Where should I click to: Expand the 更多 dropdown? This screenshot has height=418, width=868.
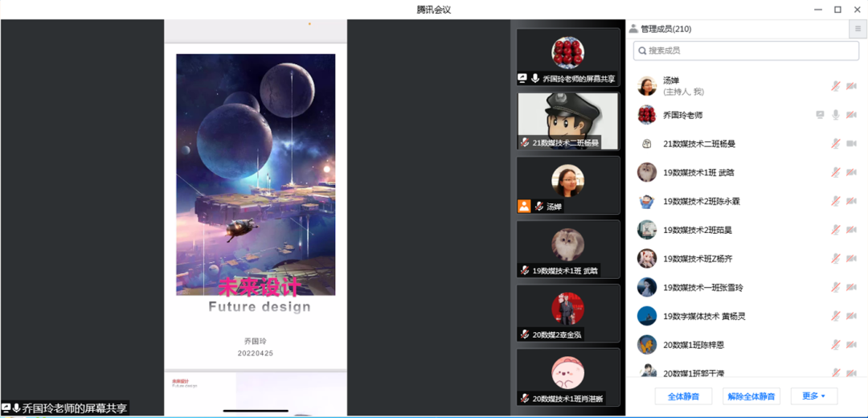pyautogui.click(x=813, y=396)
